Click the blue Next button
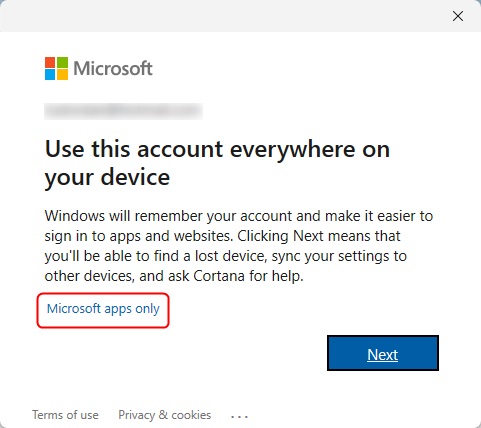 coord(383,353)
